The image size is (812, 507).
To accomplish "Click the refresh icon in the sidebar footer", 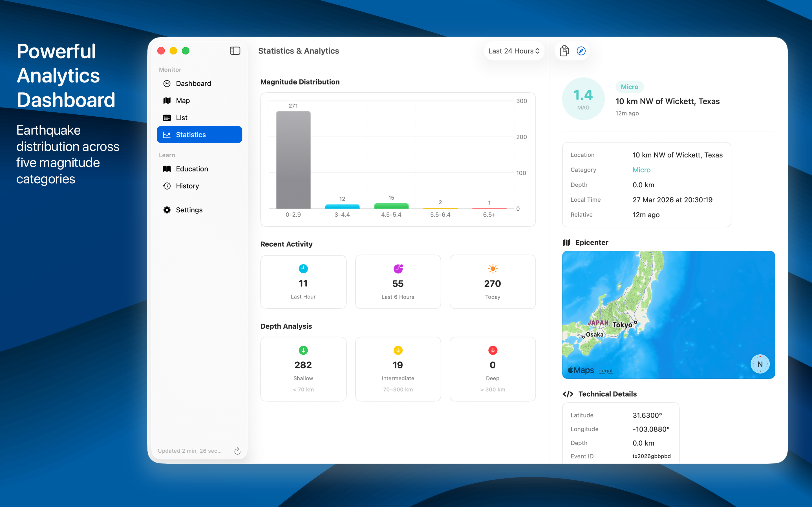I will (237, 451).
